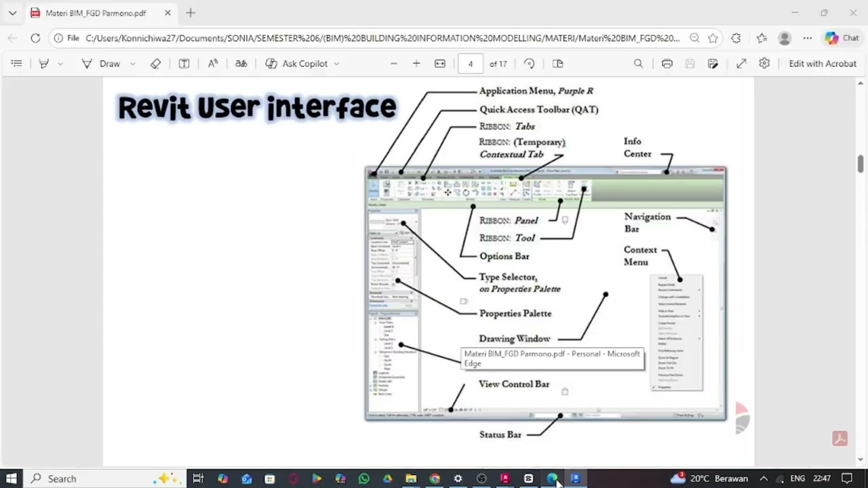868x488 pixels.
Task: Select the Materi BIM_FGD Parmono.pdf tab
Action: 102,13
